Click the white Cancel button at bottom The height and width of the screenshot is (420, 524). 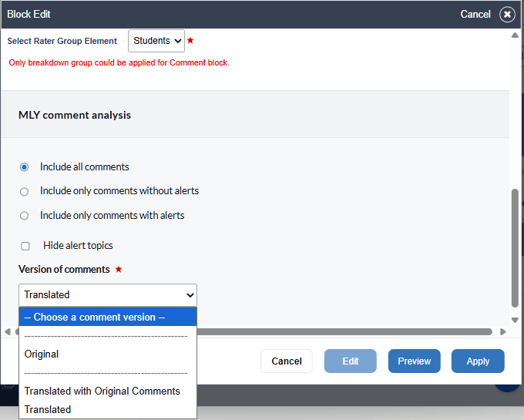point(287,361)
